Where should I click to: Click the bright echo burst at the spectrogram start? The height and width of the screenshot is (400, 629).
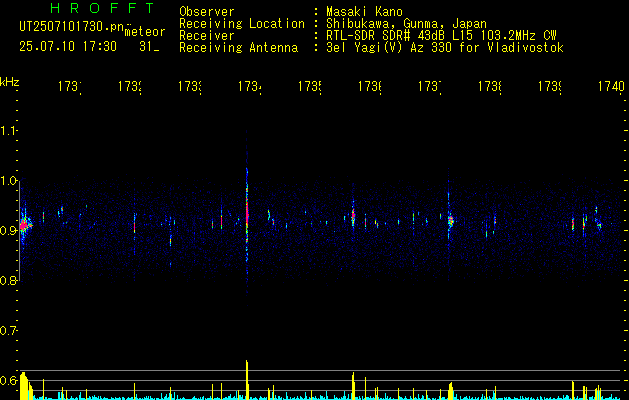coord(24,225)
